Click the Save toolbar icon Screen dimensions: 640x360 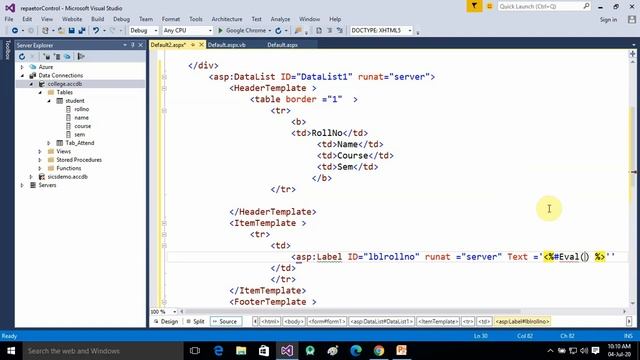pyautogui.click(x=72, y=31)
